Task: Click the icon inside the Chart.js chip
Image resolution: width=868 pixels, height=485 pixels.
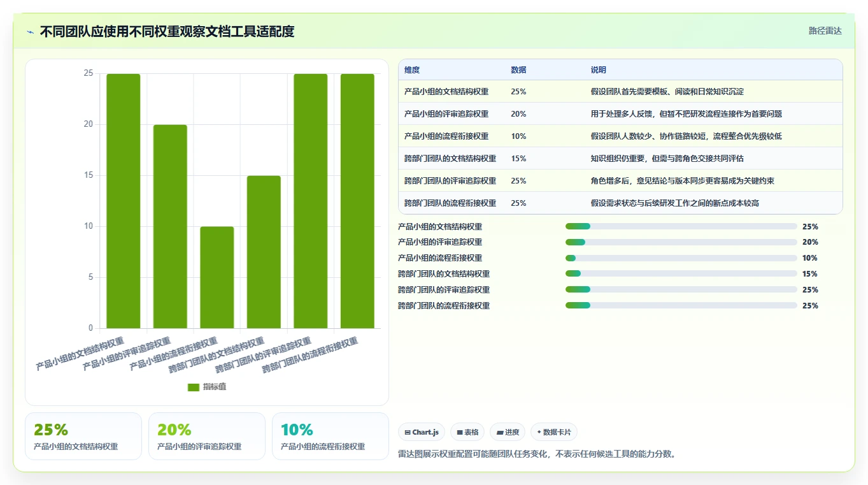Action: coord(408,432)
